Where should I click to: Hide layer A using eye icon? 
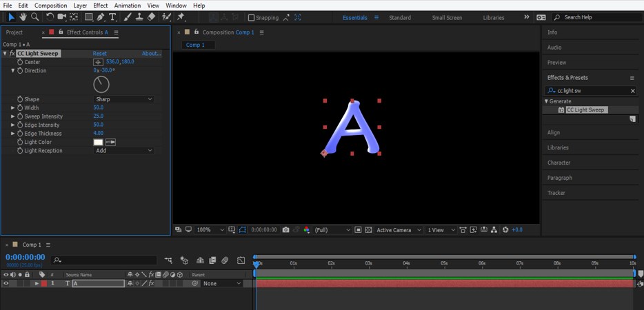(6, 283)
